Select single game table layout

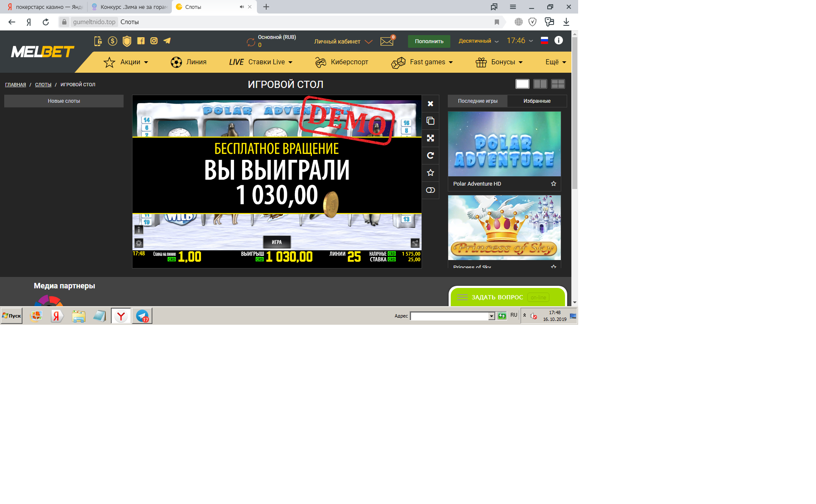[522, 84]
